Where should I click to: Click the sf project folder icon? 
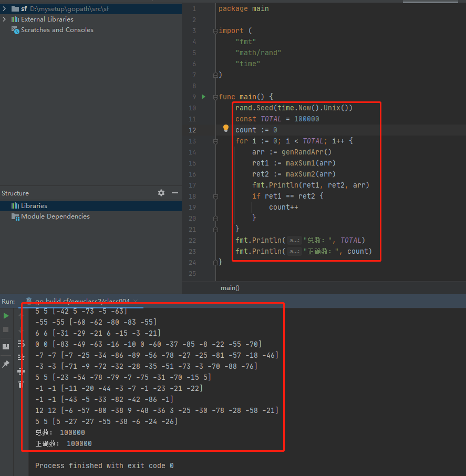click(15, 8)
